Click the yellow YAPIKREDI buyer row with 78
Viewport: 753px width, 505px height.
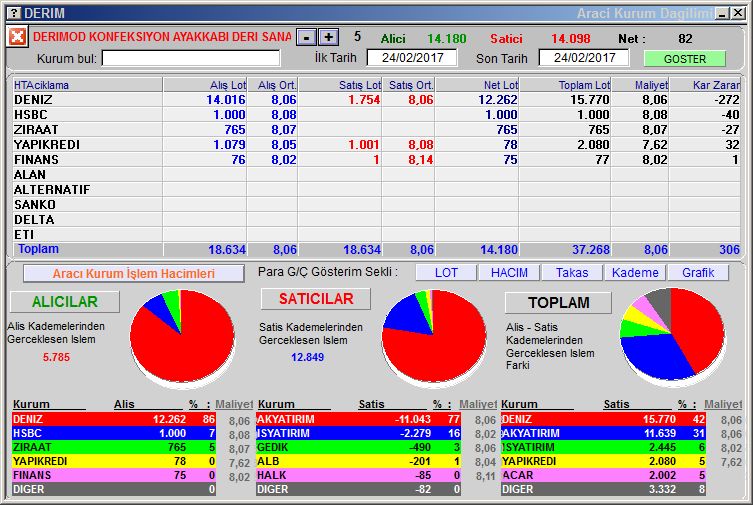114,461
